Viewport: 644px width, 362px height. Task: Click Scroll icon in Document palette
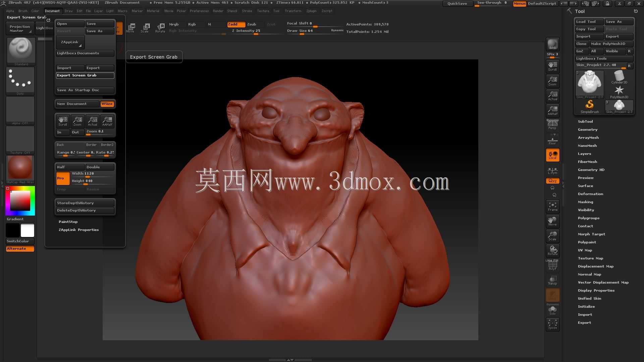pos(63,121)
